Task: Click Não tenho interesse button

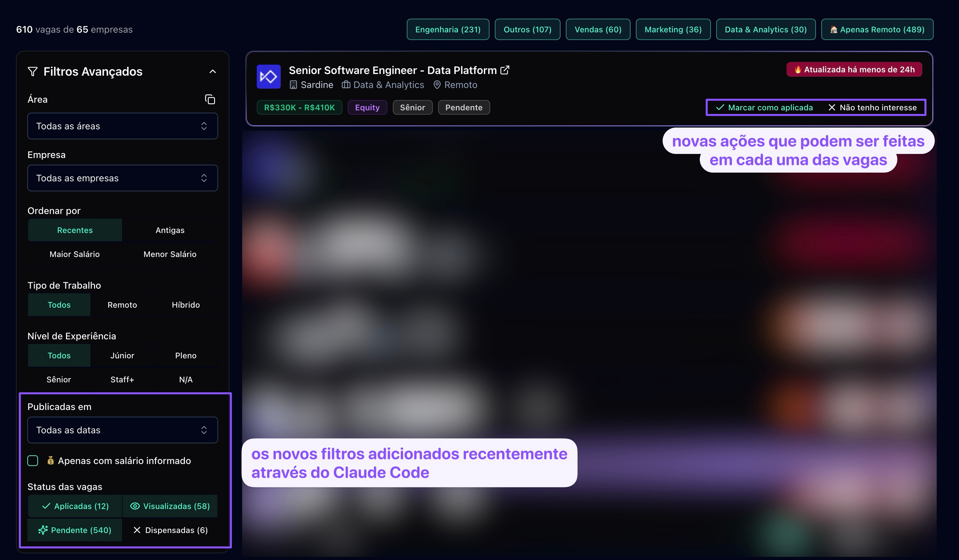Action: tap(872, 108)
